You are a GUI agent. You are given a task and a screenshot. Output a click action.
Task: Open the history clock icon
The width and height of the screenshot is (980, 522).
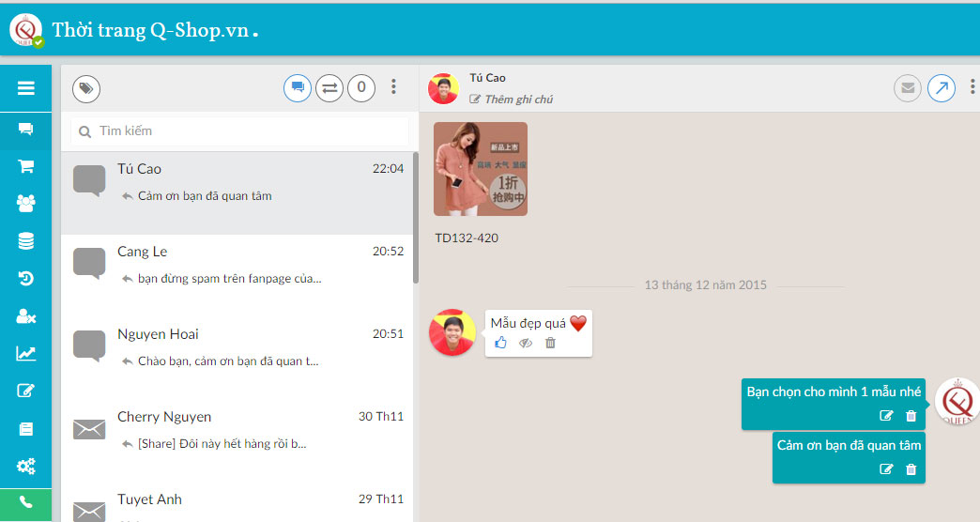click(x=25, y=278)
